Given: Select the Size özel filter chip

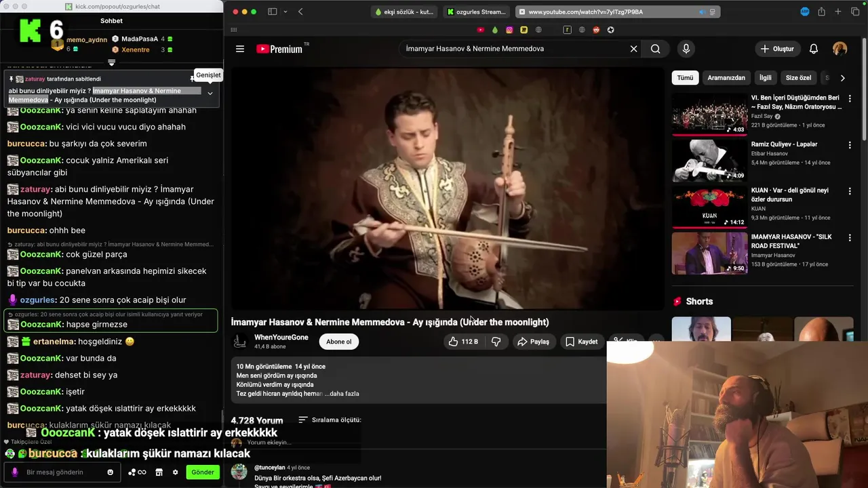Looking at the screenshot, I should [798, 78].
